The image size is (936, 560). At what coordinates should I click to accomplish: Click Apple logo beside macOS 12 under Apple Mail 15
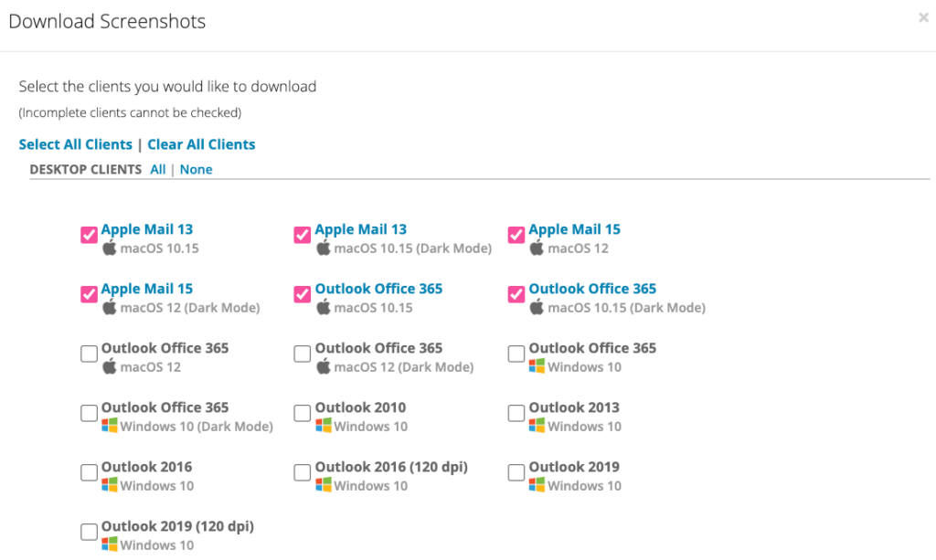point(537,248)
